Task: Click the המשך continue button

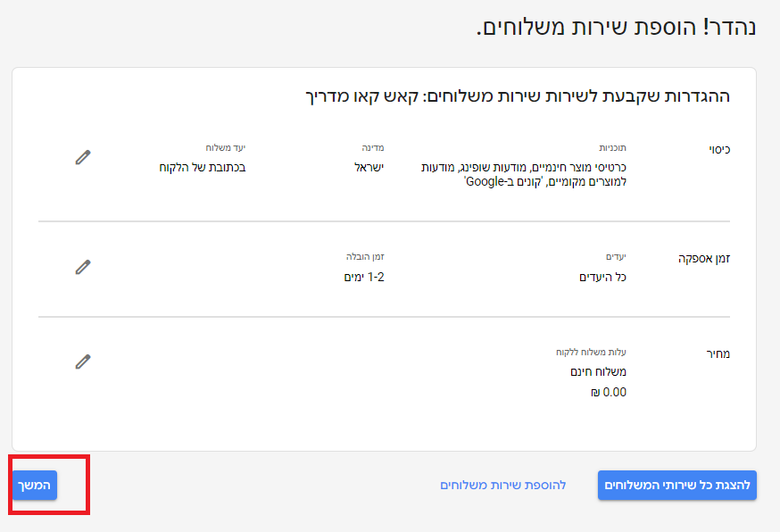Action: [35, 486]
